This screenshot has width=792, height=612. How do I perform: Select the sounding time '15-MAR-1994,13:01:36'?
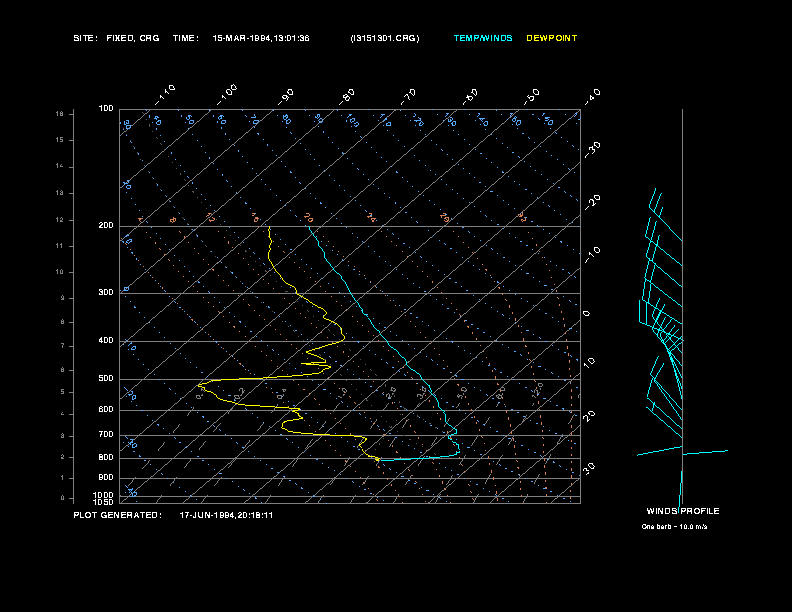pos(261,38)
